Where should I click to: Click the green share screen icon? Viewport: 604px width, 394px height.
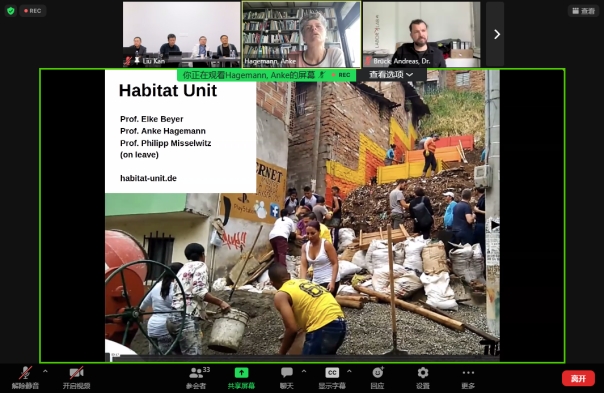[x=241, y=372]
